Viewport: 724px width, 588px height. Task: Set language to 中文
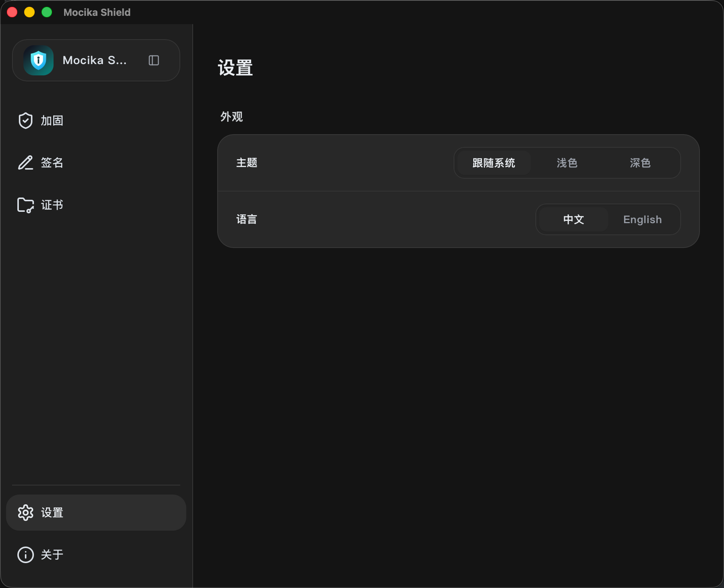pyautogui.click(x=574, y=219)
